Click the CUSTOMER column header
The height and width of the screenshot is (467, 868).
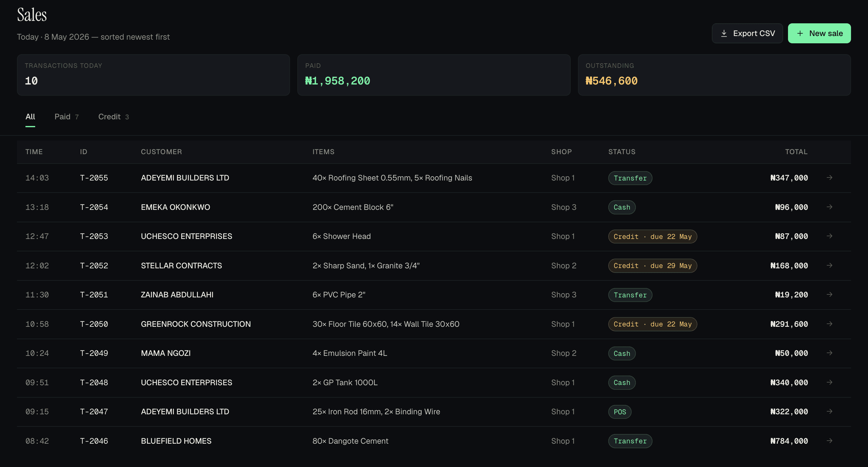(x=162, y=152)
